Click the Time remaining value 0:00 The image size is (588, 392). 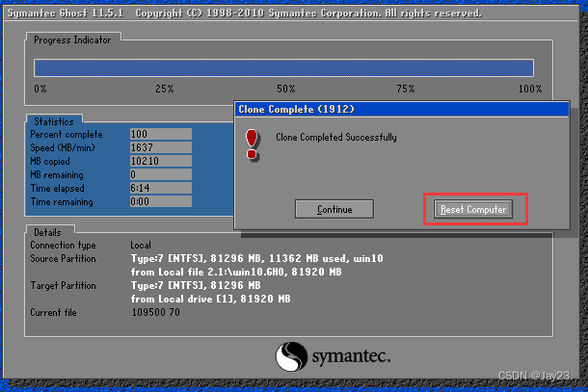(x=161, y=201)
